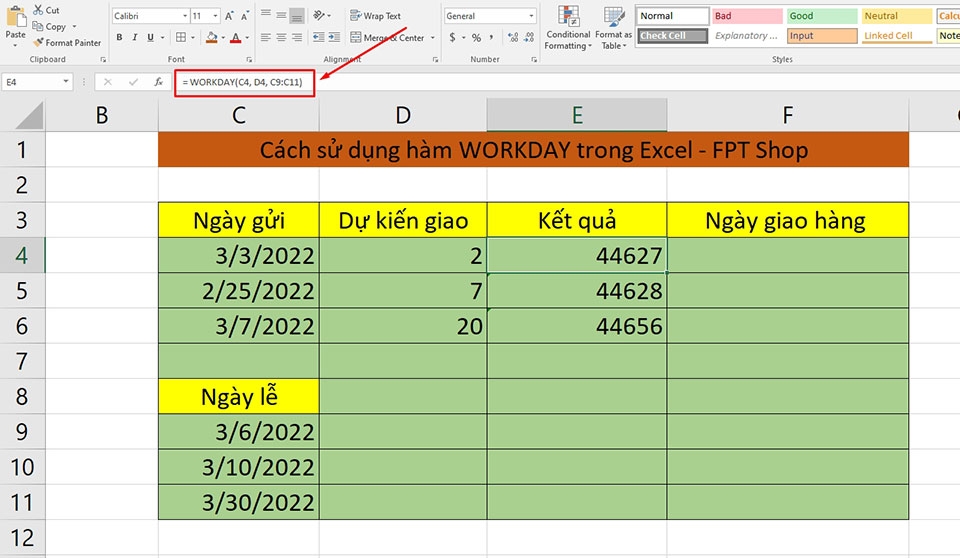
Task: Click the Merge & Center button
Action: [x=388, y=37]
